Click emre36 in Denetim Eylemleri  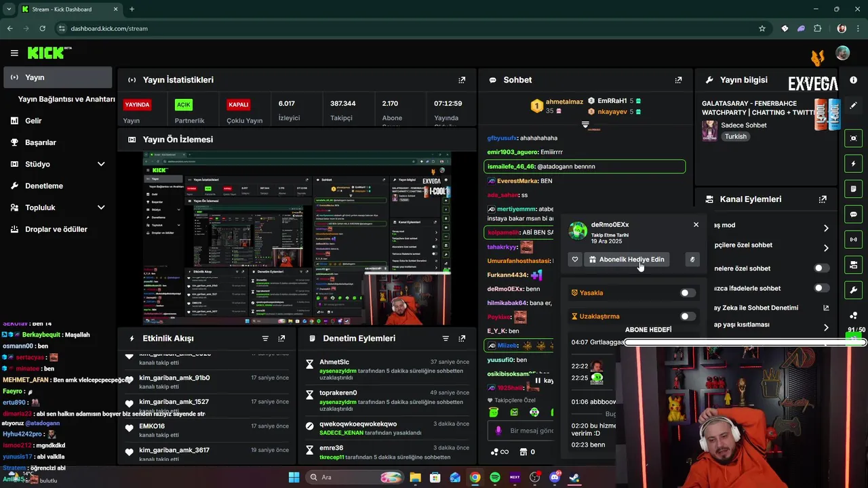click(x=332, y=448)
